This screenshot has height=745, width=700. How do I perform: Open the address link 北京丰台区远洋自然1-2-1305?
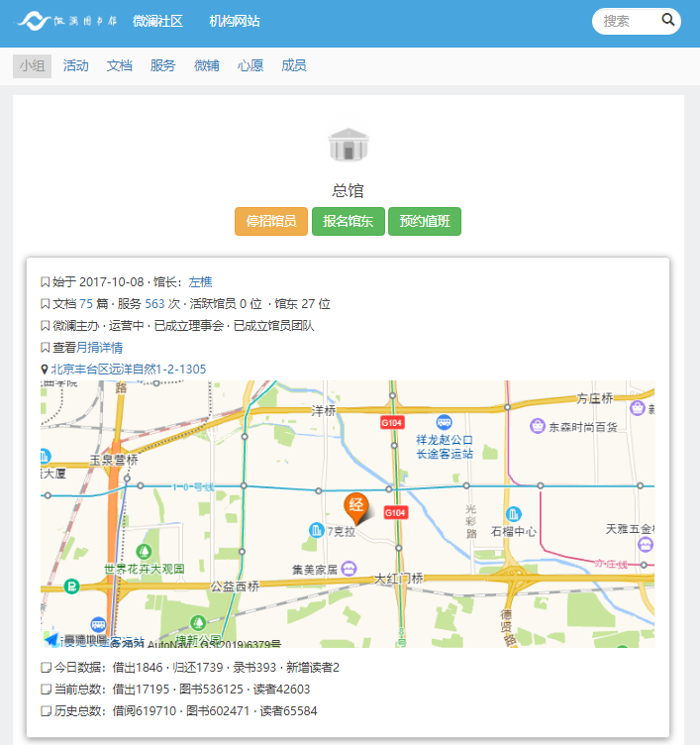tap(129, 370)
